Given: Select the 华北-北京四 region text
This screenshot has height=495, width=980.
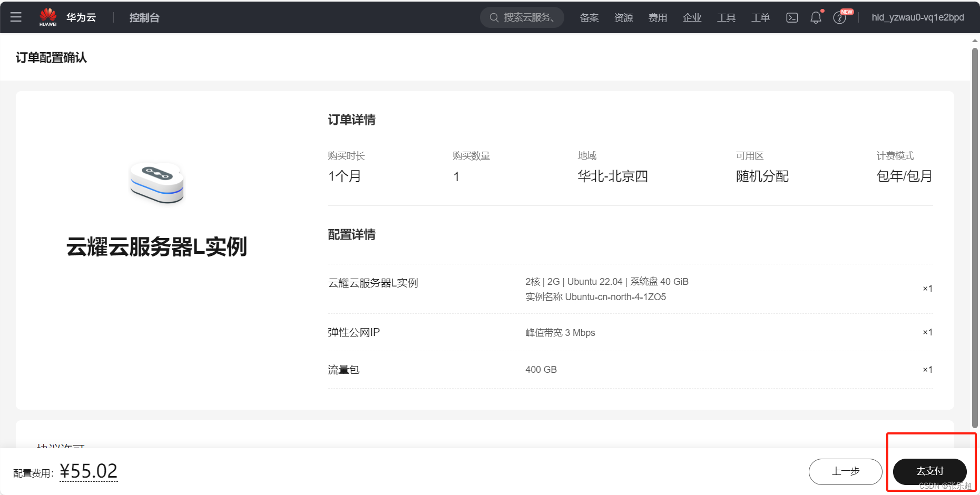Looking at the screenshot, I should pyautogui.click(x=613, y=176).
